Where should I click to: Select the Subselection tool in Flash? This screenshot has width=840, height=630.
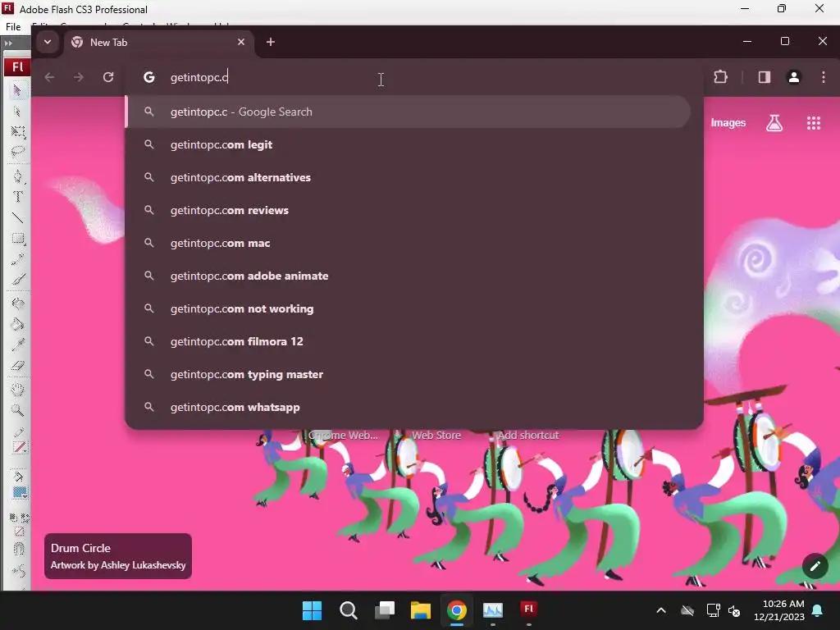[x=17, y=112]
